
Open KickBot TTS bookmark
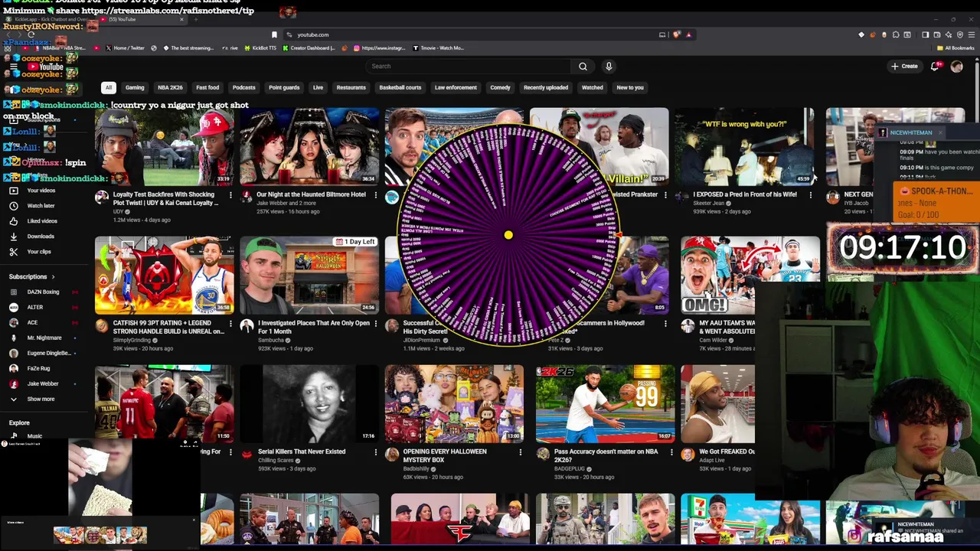coord(260,47)
